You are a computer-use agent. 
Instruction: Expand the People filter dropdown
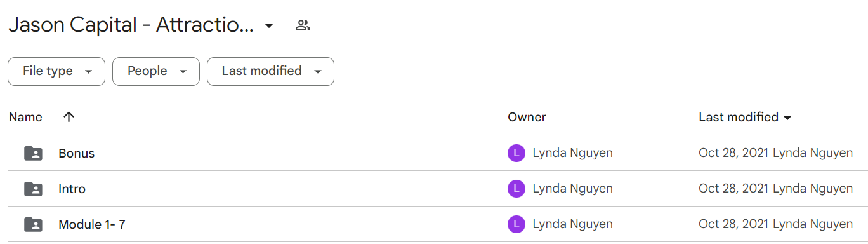point(156,71)
